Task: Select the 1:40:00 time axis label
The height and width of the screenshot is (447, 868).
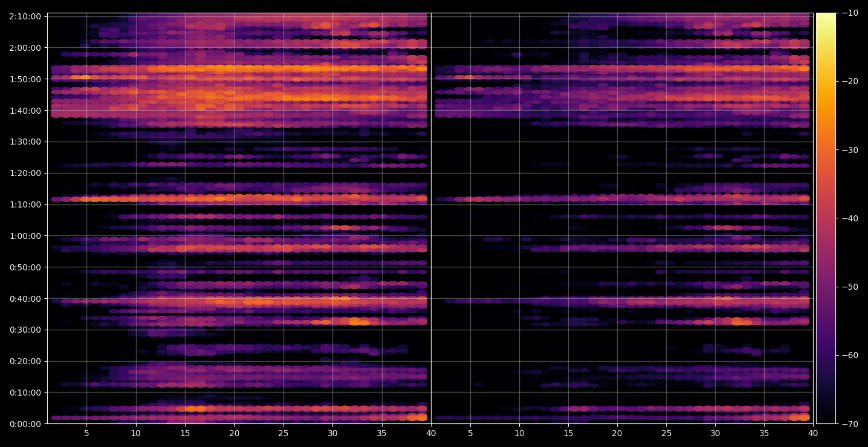Action: tap(25, 110)
